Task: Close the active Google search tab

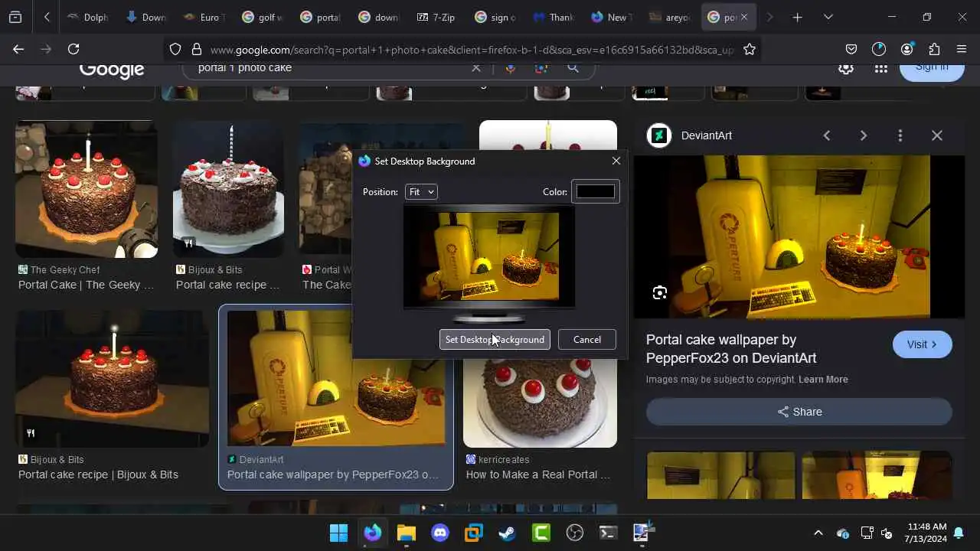Action: click(x=743, y=17)
